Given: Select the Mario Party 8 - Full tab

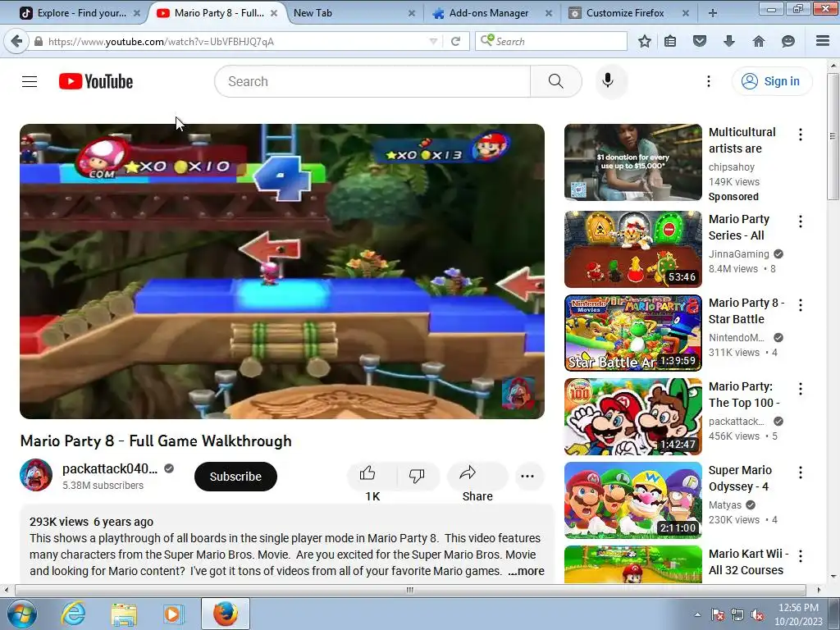Looking at the screenshot, I should click(x=218, y=13).
